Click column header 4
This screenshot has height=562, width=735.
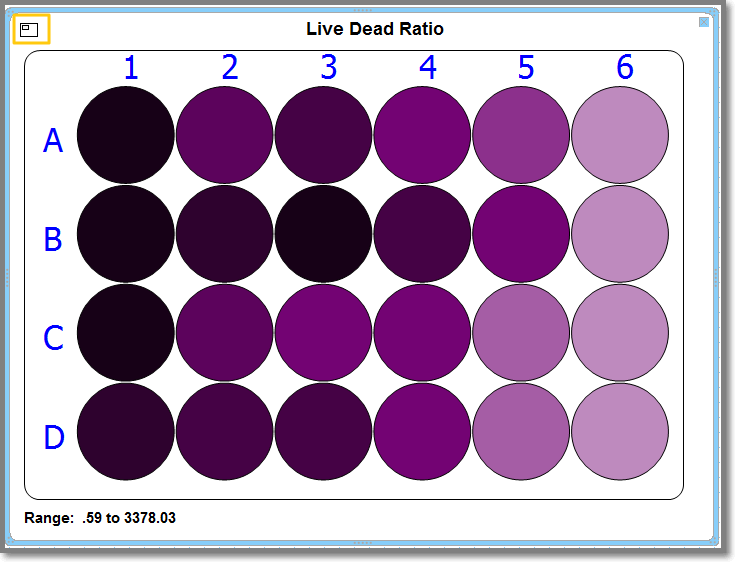coord(428,67)
